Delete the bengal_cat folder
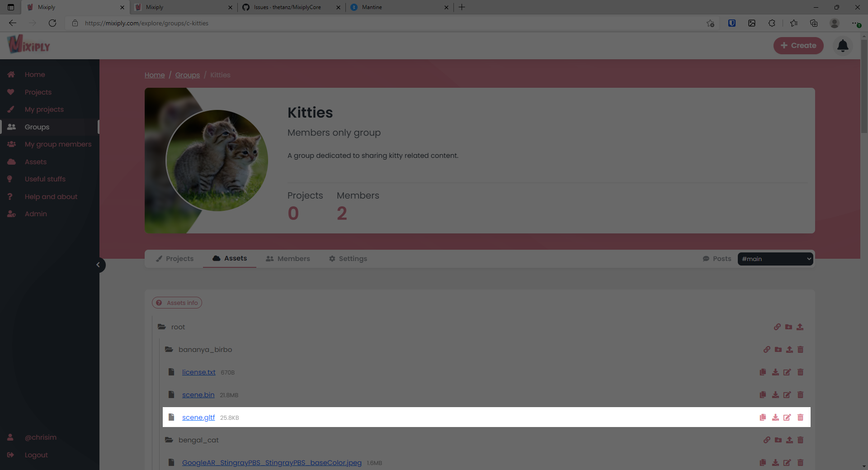This screenshot has width=868, height=470. [x=800, y=440]
